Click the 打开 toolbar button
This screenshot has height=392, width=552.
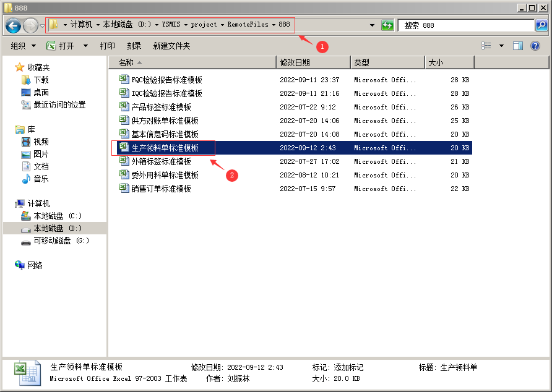[61, 46]
